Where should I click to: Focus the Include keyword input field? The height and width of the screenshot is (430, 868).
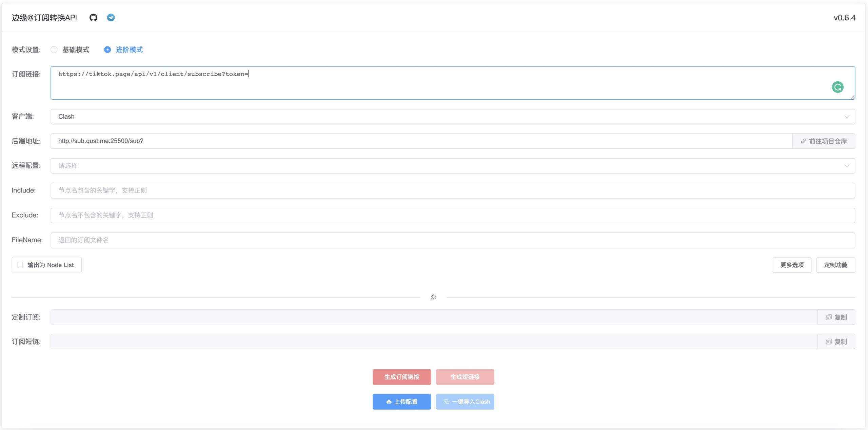(x=453, y=190)
